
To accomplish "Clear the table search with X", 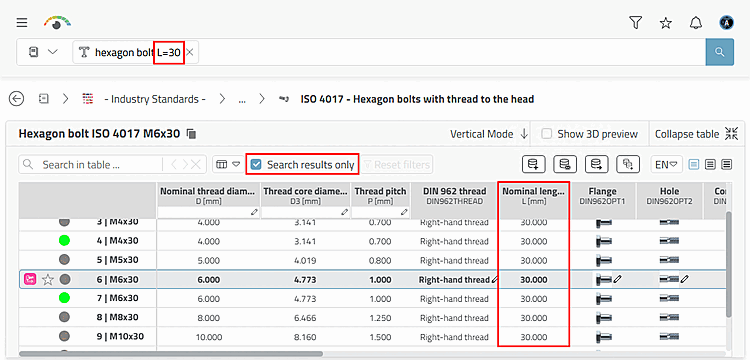I will (x=196, y=165).
